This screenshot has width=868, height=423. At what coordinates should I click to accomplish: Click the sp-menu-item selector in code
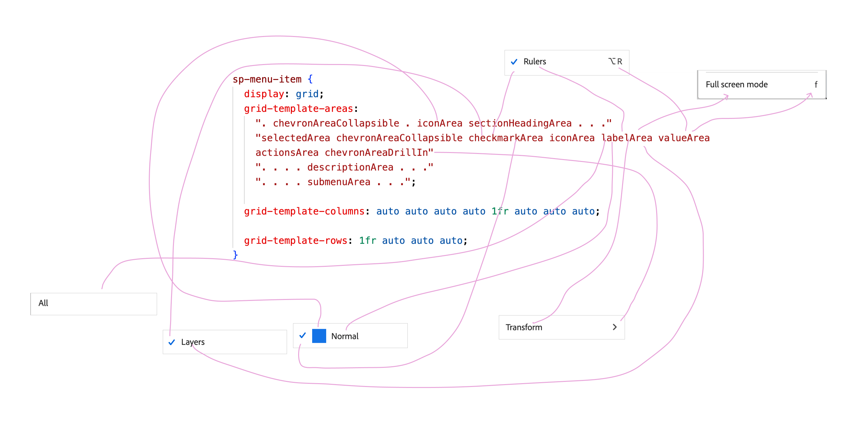tap(267, 79)
